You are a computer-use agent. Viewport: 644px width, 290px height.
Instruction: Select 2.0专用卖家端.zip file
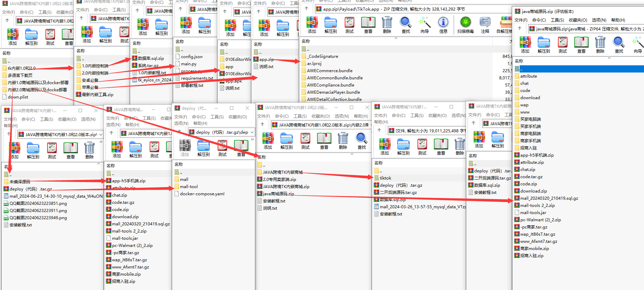pyautogui.click(x=277, y=180)
